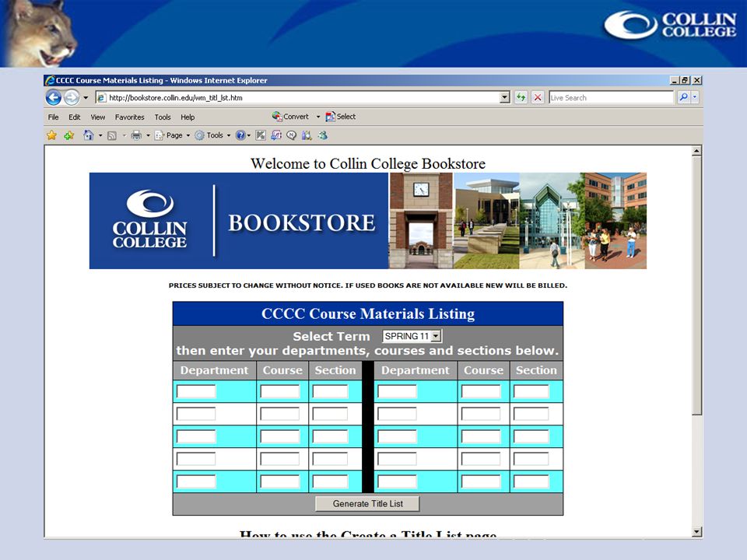Expand the address bar history dropdown
Screen dimensions: 747x560
tap(505, 98)
